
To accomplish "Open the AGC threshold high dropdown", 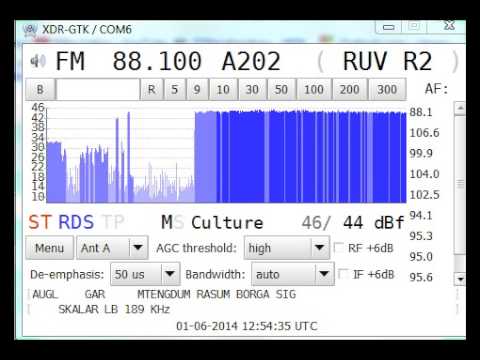I will [287, 248].
